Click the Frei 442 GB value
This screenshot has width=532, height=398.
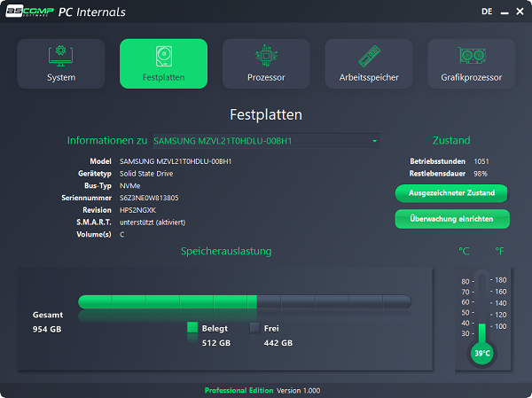coord(278,343)
